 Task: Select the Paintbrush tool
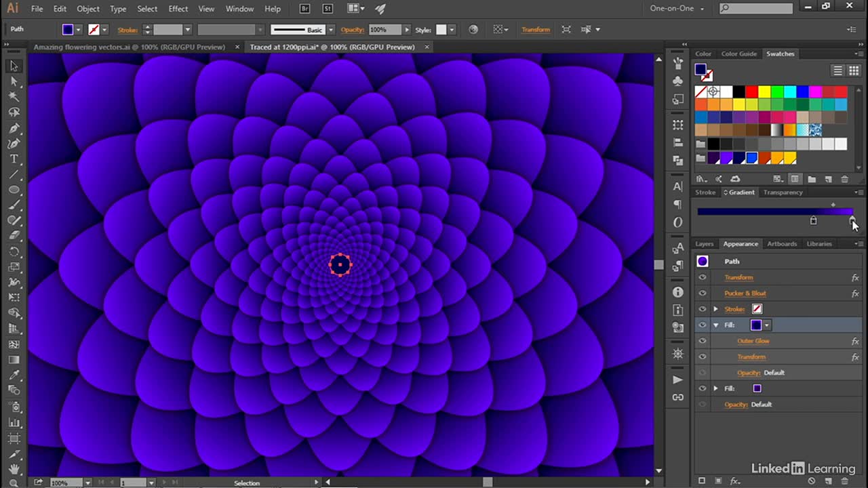pyautogui.click(x=14, y=205)
